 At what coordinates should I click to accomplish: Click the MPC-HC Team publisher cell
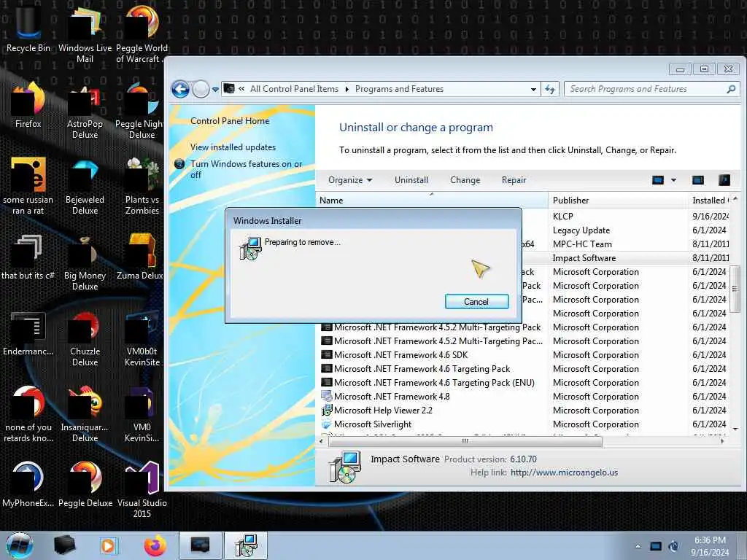pyautogui.click(x=582, y=244)
